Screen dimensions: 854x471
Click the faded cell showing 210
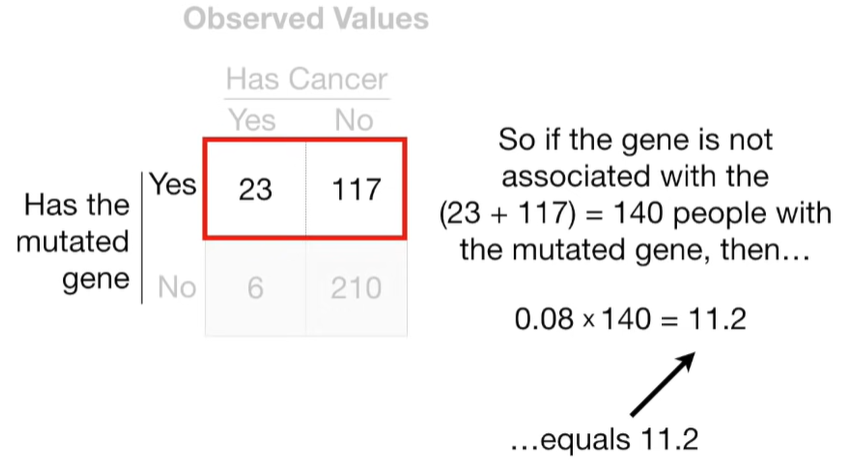pos(356,288)
